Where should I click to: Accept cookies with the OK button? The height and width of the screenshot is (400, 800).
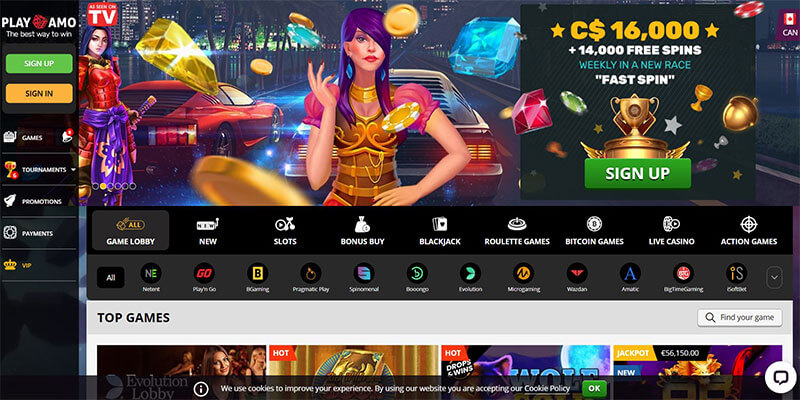point(594,388)
